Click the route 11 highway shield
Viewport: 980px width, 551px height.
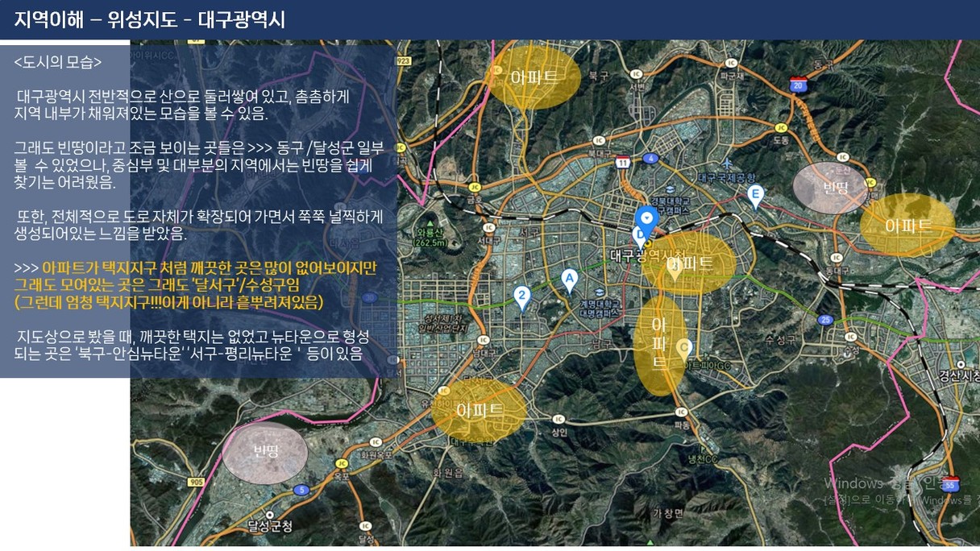[x=622, y=163]
